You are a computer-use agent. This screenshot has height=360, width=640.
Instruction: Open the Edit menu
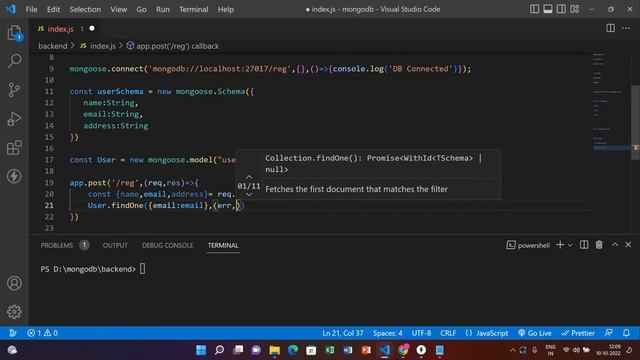(x=53, y=9)
